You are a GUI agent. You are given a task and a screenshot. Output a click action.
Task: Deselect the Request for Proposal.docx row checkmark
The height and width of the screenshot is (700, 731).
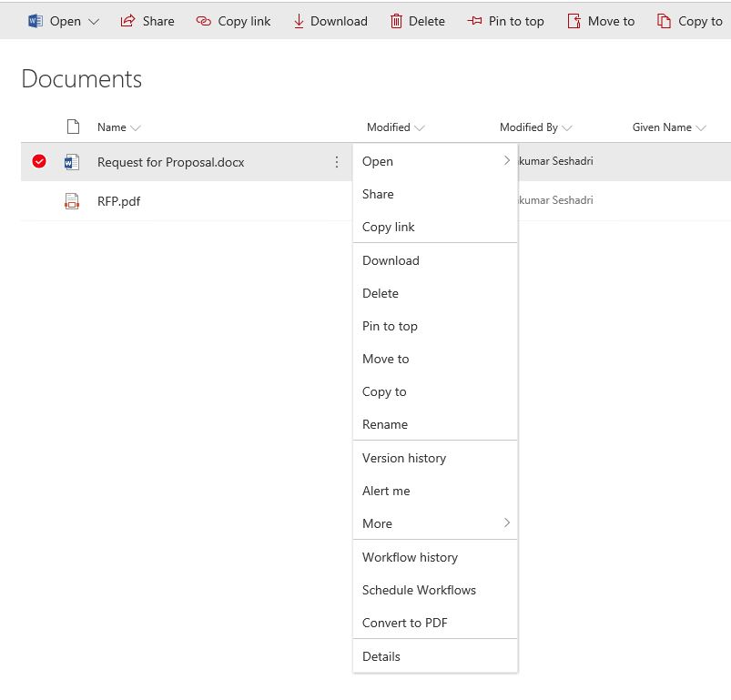[38, 161]
